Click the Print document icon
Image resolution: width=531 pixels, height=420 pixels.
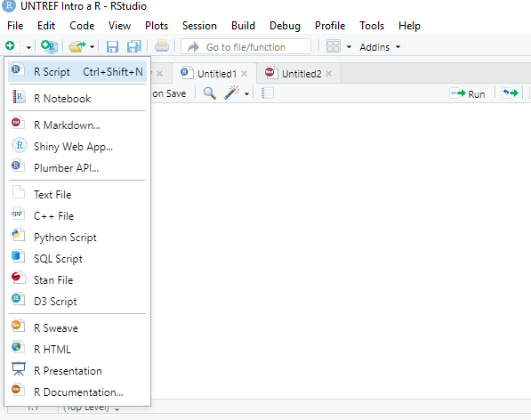[x=162, y=46]
